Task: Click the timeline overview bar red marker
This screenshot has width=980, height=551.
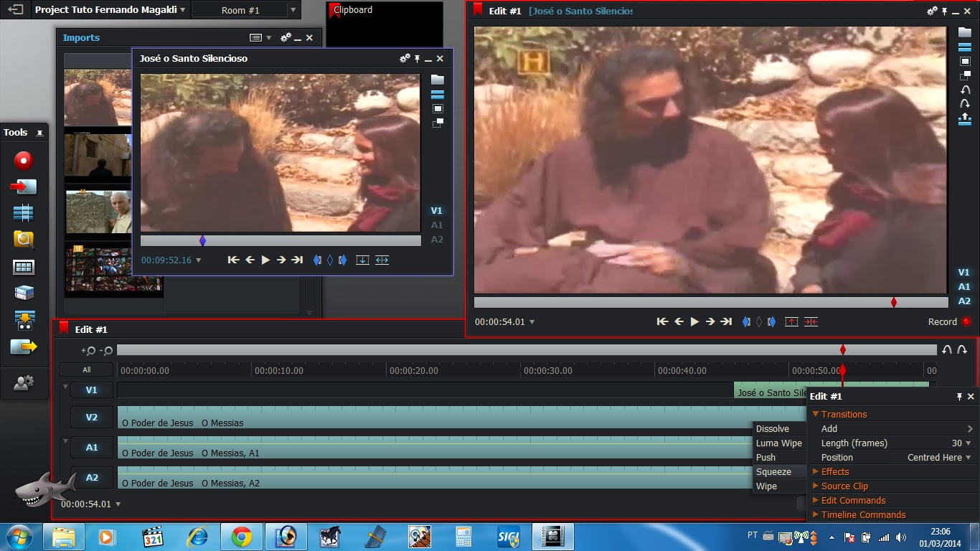Action: (843, 350)
